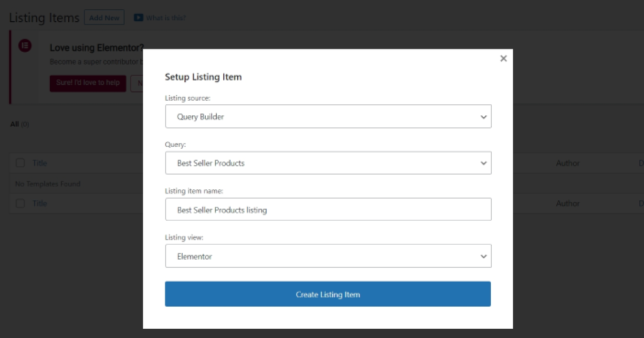Image resolution: width=644 pixels, height=338 pixels.
Task: Click the Listing Items page title
Action: [44, 18]
